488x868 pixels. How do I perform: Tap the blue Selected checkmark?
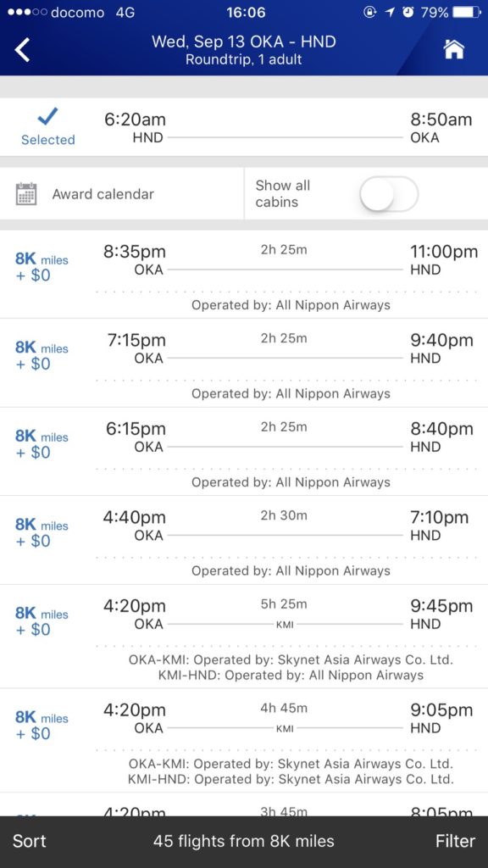(47, 116)
